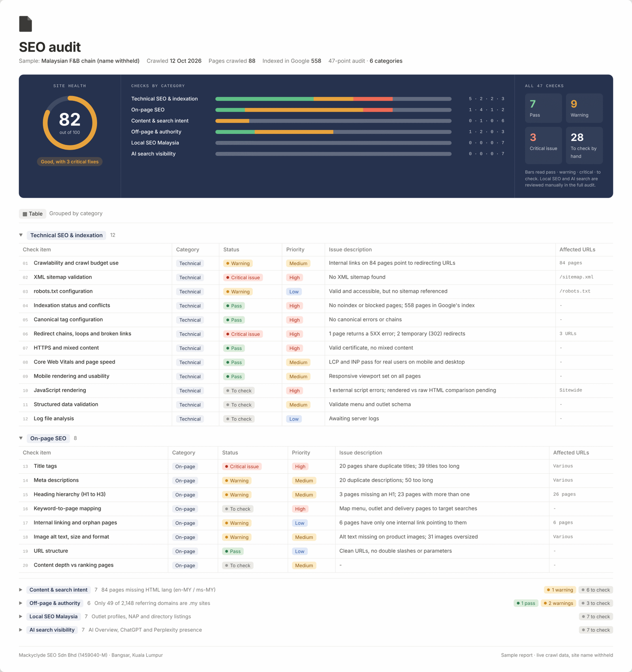This screenshot has width=632, height=672.
Task: Click the Critical issue status for Redirect chains
Action: pyautogui.click(x=243, y=334)
